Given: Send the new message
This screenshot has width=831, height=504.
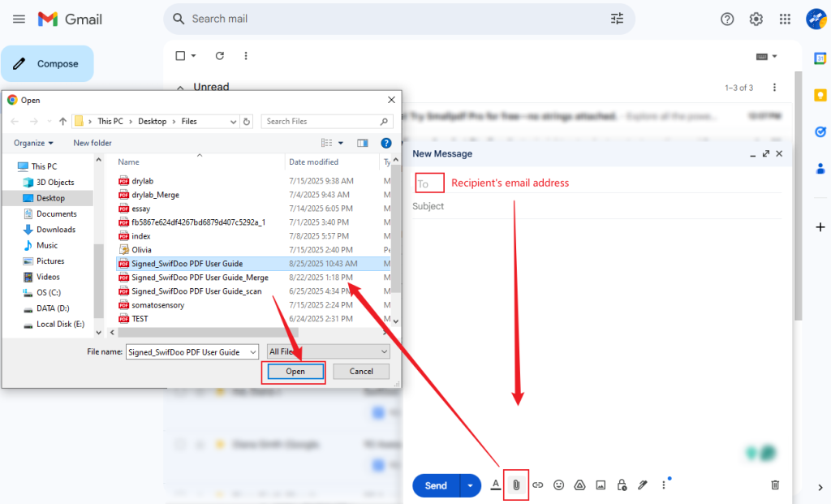Looking at the screenshot, I should (x=436, y=485).
